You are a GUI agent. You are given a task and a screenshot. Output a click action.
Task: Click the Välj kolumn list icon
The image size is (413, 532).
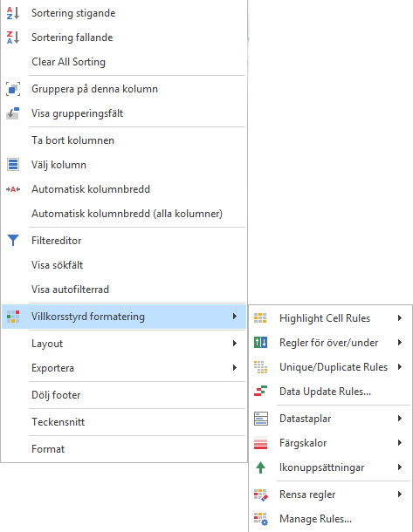(x=13, y=165)
